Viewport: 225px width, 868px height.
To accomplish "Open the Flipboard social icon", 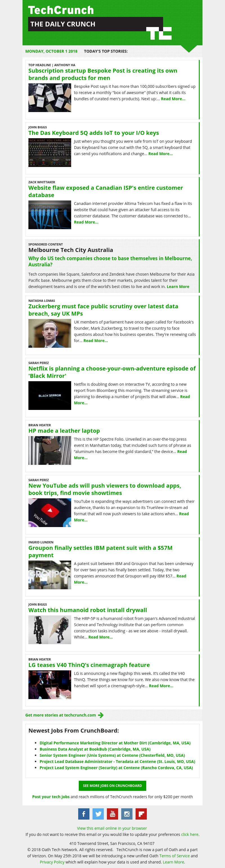I will click(x=141, y=814).
